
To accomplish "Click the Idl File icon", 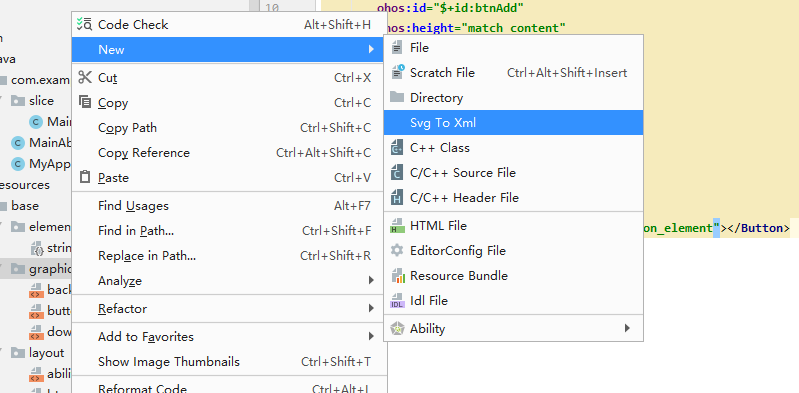I will pos(397,301).
